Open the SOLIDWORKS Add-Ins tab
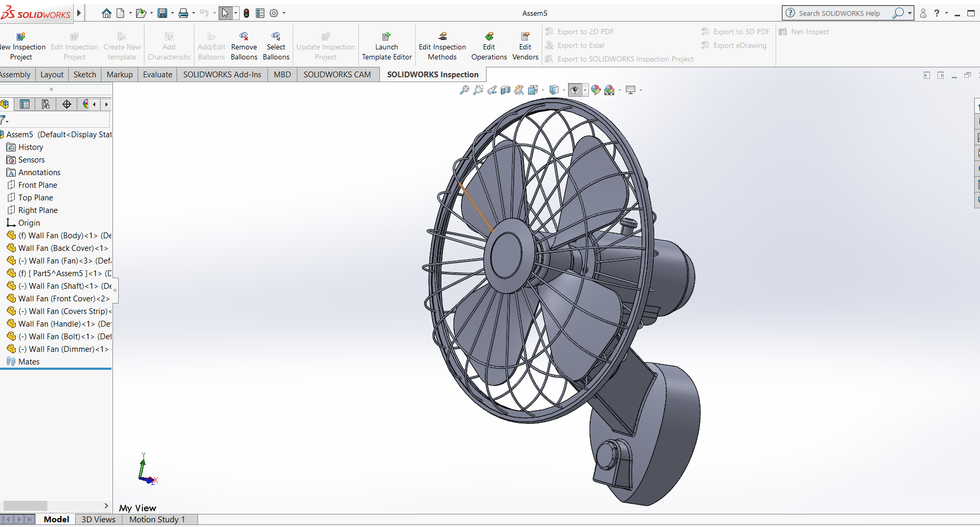980x527 pixels. point(222,75)
